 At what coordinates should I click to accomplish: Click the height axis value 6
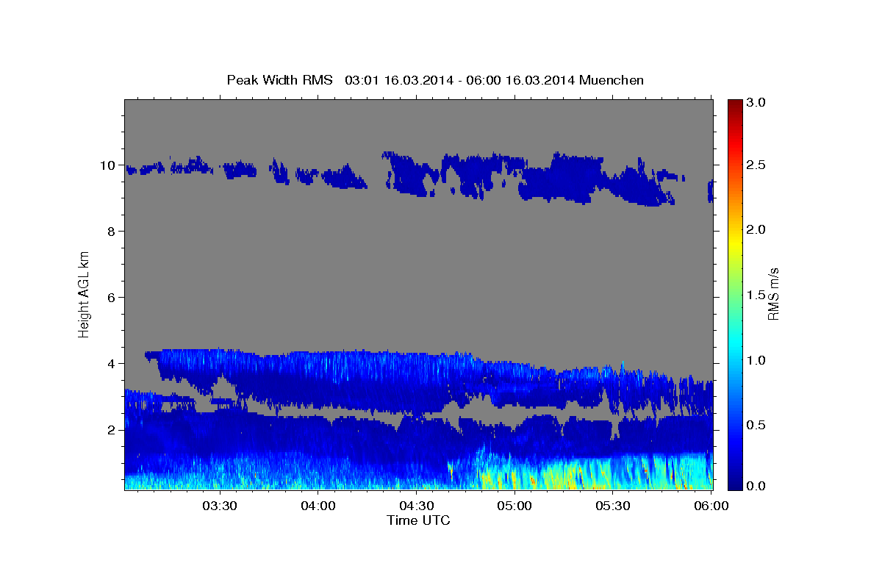pyautogui.click(x=112, y=298)
